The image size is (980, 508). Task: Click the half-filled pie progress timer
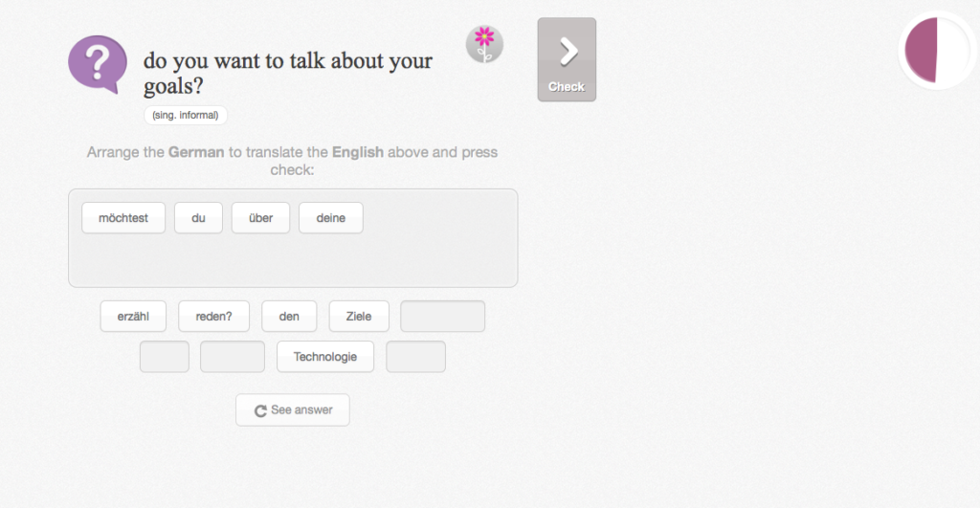[x=936, y=51]
